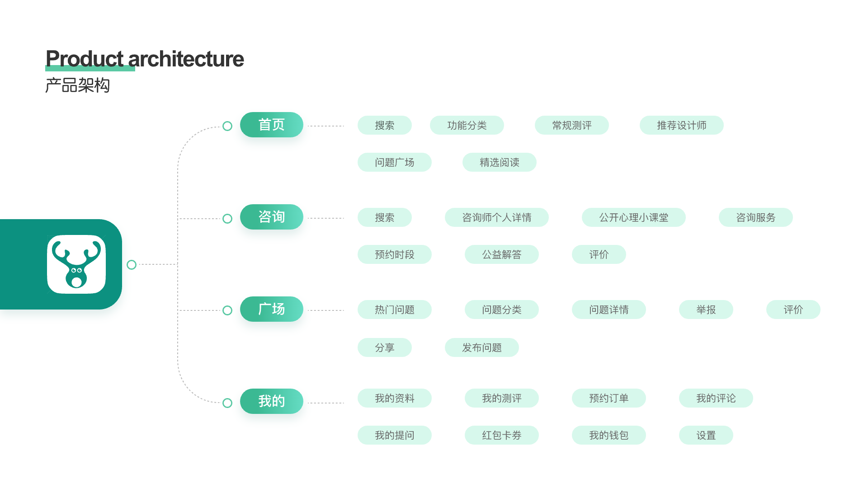Click the 推荐设计师 tag
Viewport: 868px width, 488px height.
(x=681, y=125)
